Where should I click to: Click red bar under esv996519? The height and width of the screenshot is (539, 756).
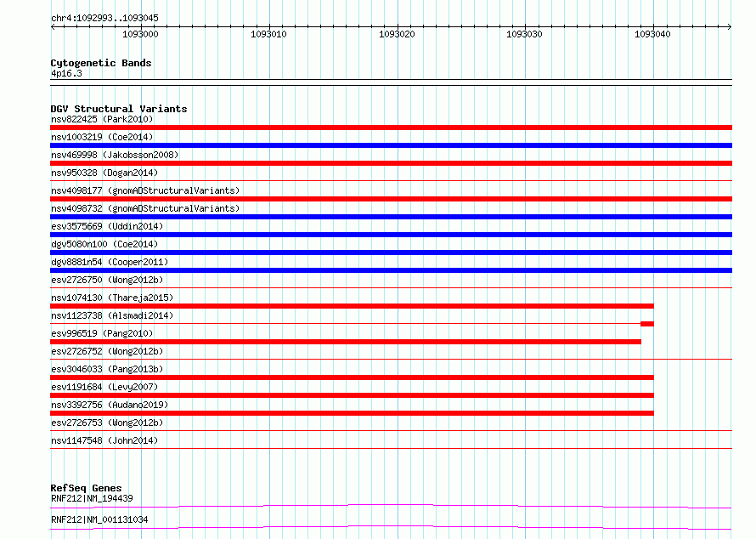346,342
